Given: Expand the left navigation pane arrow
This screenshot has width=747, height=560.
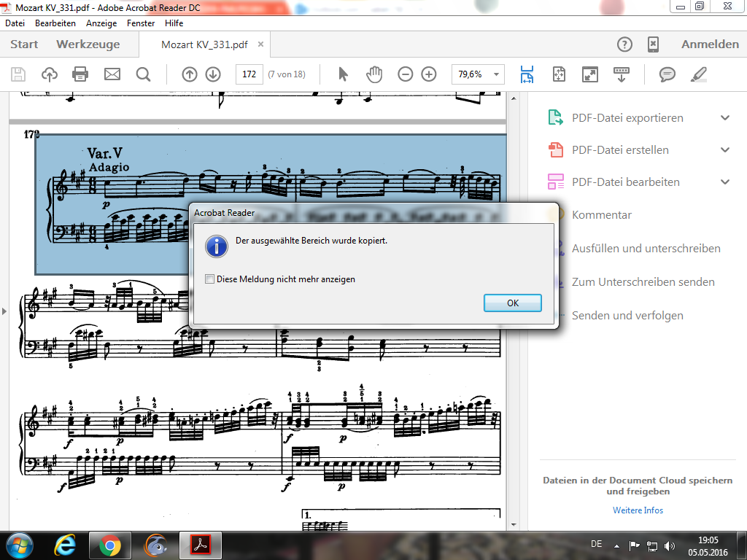Looking at the screenshot, I should [x=4, y=311].
